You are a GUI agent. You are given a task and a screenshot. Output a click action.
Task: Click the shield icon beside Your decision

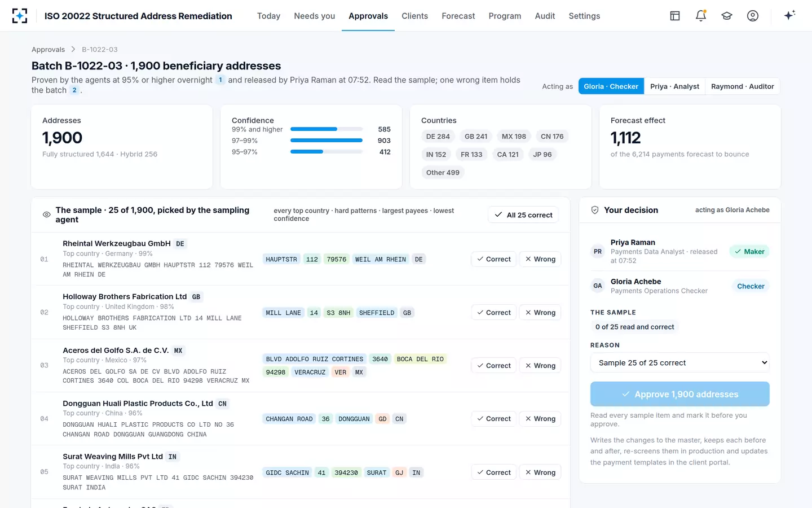click(594, 210)
